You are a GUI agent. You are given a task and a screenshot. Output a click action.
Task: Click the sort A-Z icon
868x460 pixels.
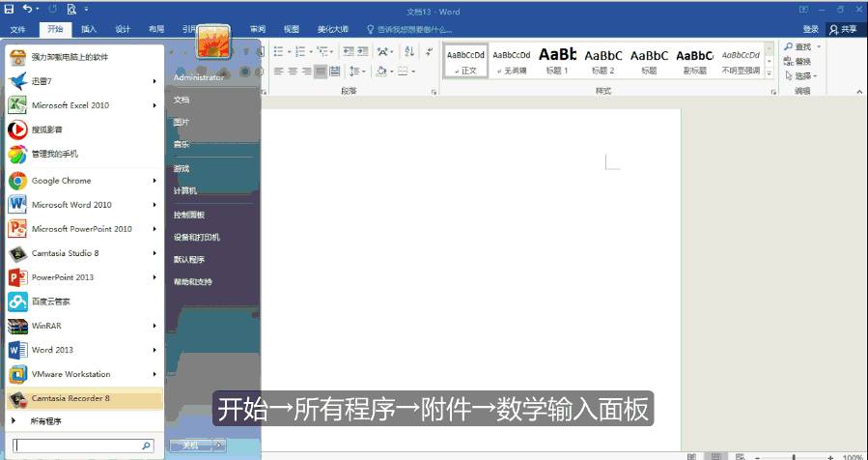click(x=409, y=51)
